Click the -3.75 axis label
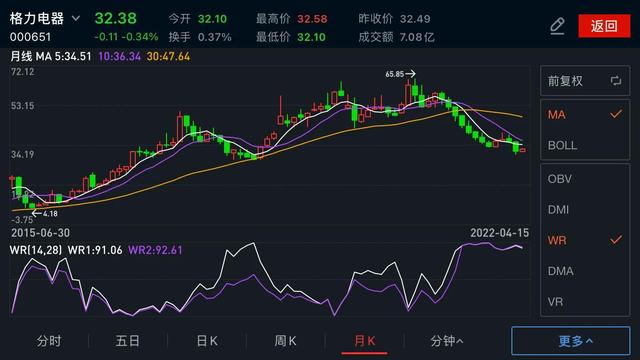 (x=22, y=220)
